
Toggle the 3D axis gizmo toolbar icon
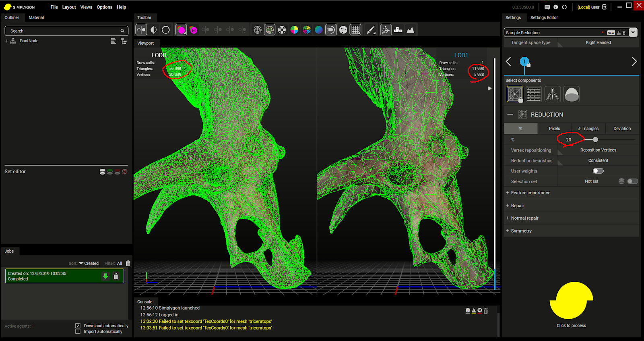(x=386, y=30)
